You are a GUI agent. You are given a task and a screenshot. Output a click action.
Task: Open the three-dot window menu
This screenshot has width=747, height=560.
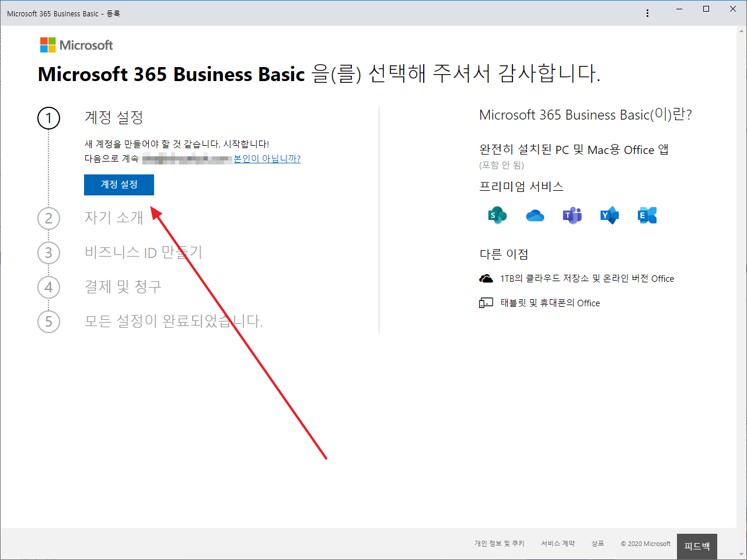(x=647, y=13)
